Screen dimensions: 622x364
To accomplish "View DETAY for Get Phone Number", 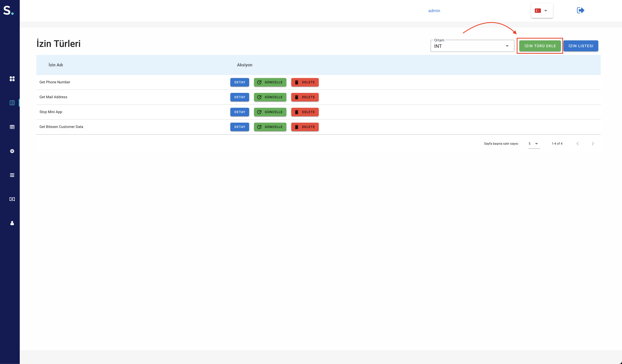I will pos(239,82).
